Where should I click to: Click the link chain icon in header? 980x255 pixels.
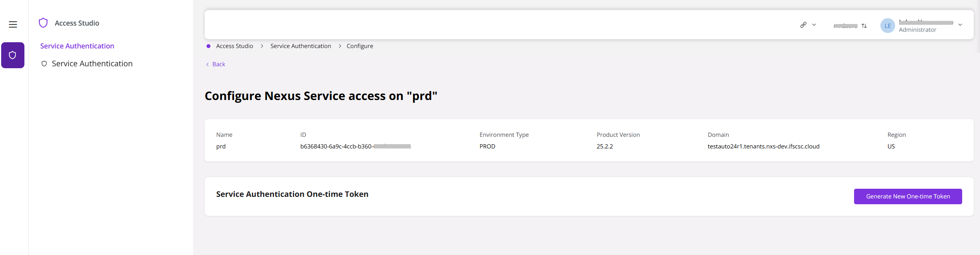click(803, 25)
